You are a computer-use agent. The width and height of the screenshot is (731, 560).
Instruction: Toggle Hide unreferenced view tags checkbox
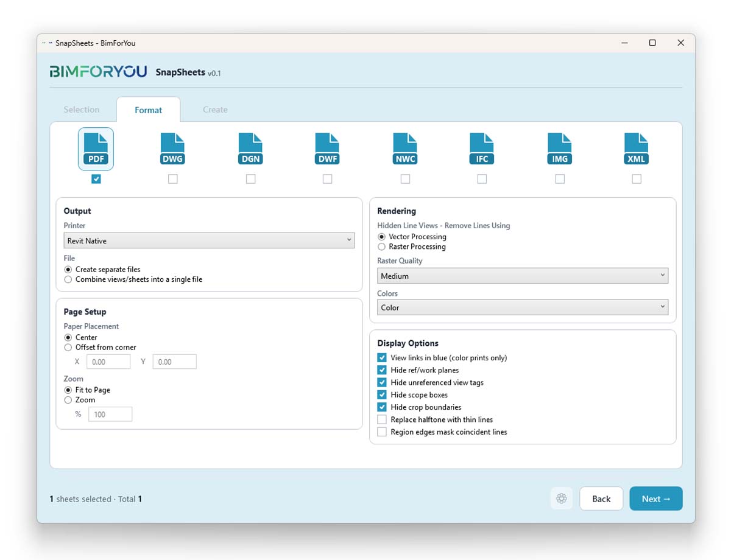pyautogui.click(x=382, y=382)
